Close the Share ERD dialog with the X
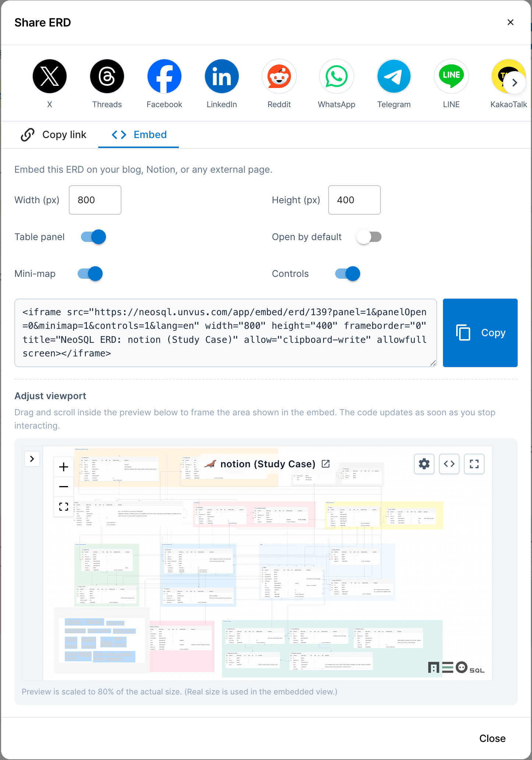 coord(510,22)
